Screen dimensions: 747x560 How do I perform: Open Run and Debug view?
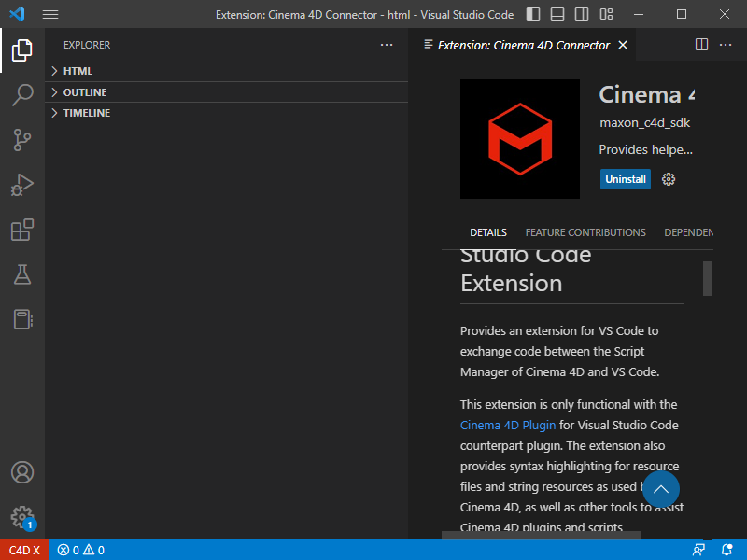[22, 185]
